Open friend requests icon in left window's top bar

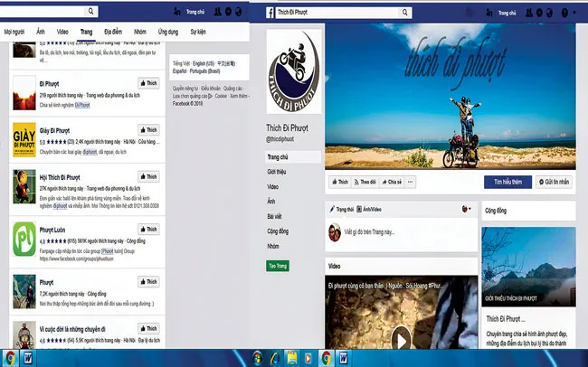pyautogui.click(x=217, y=12)
